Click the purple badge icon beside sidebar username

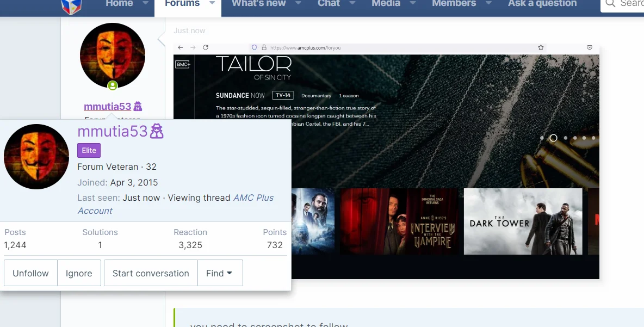[138, 107]
